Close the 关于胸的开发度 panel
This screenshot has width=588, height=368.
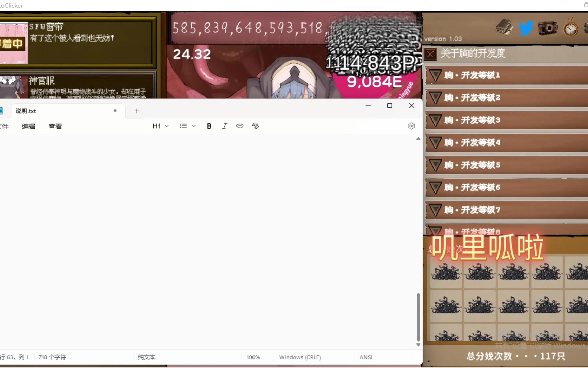click(430, 54)
